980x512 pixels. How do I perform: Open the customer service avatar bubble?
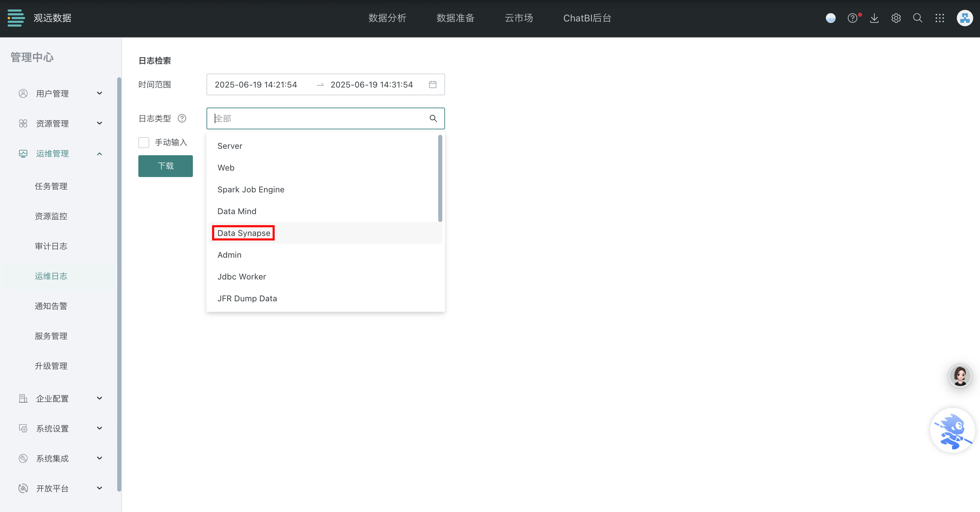[x=960, y=375]
